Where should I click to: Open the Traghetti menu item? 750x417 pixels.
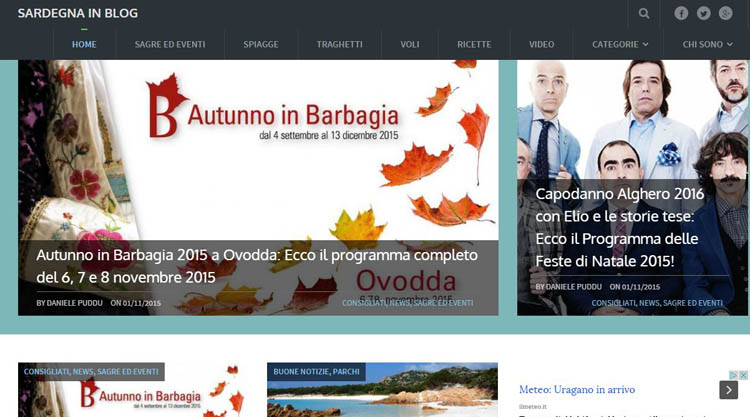[340, 44]
